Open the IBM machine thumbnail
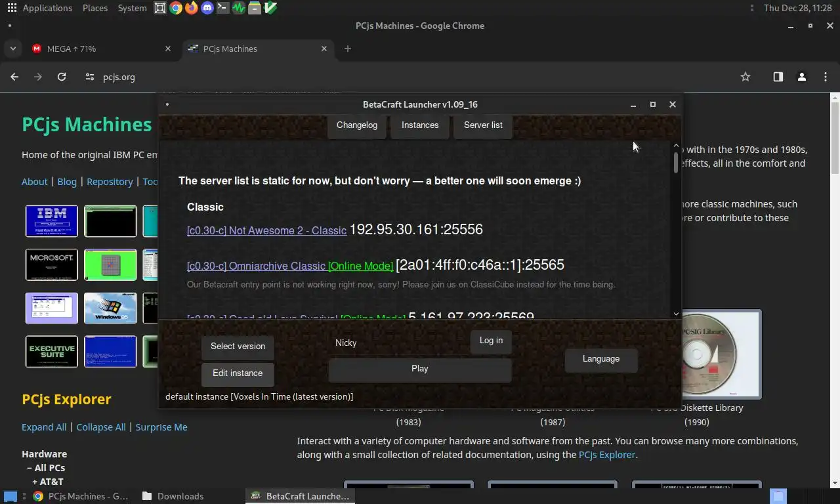The height and width of the screenshot is (504, 840). tap(52, 221)
